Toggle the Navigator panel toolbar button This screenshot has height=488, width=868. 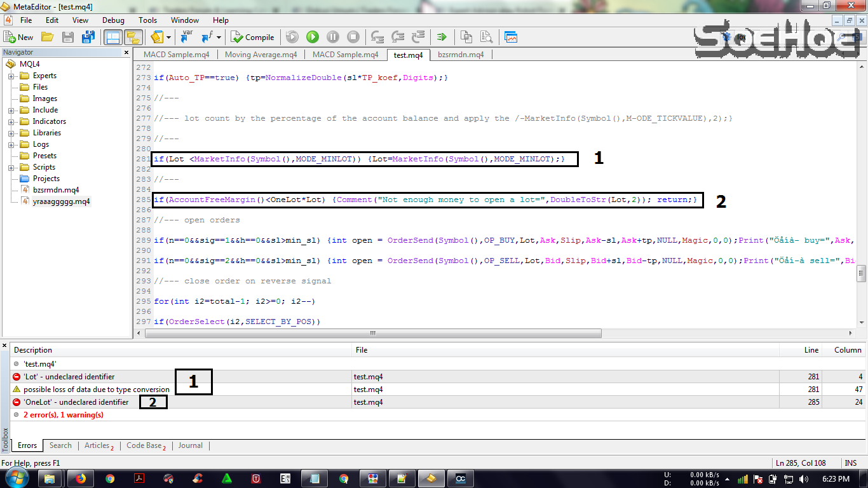pos(113,37)
